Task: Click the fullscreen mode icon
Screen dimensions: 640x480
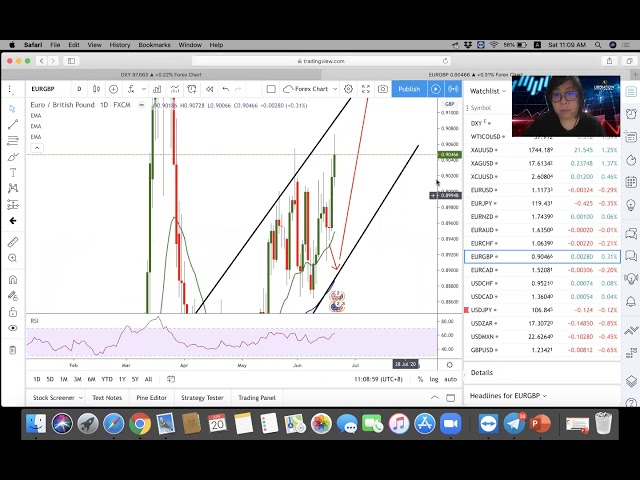Action: click(366, 89)
